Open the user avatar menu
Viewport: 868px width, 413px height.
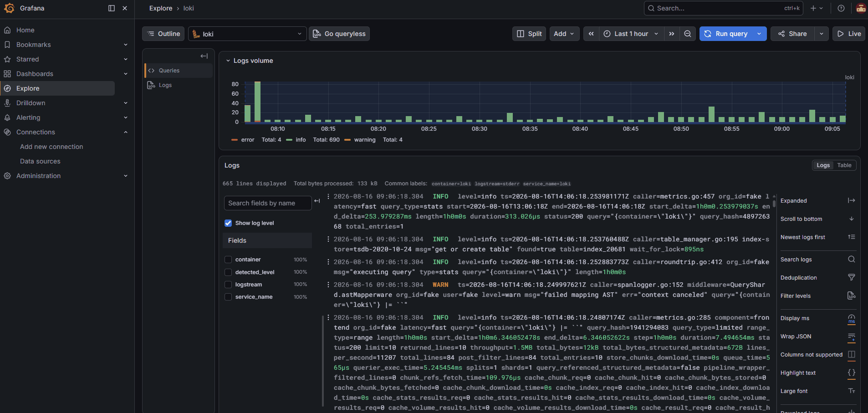click(x=861, y=8)
